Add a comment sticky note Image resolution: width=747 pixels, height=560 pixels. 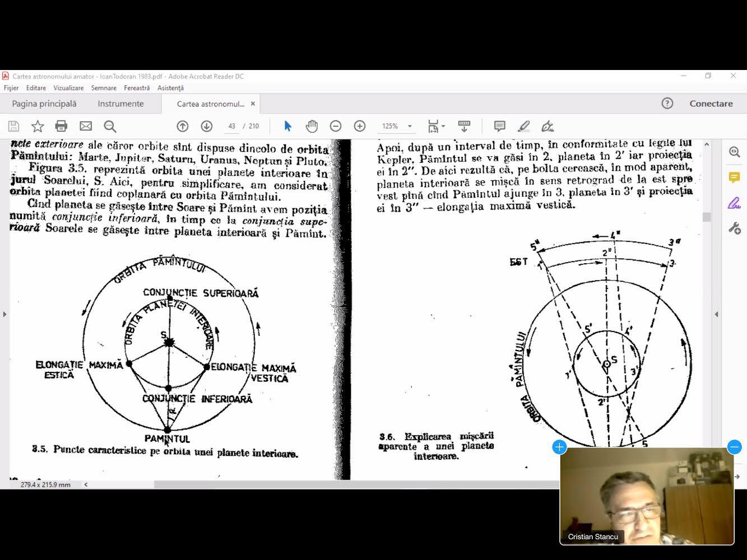[500, 126]
